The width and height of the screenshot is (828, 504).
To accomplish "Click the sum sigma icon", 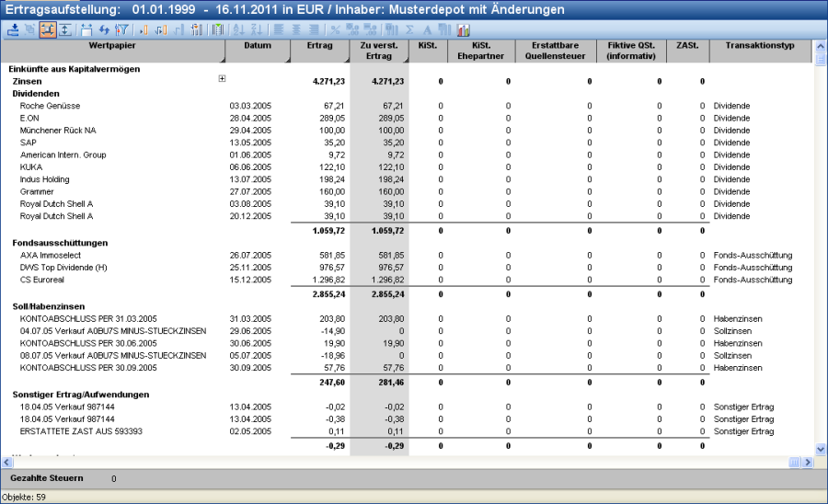I will (409, 30).
